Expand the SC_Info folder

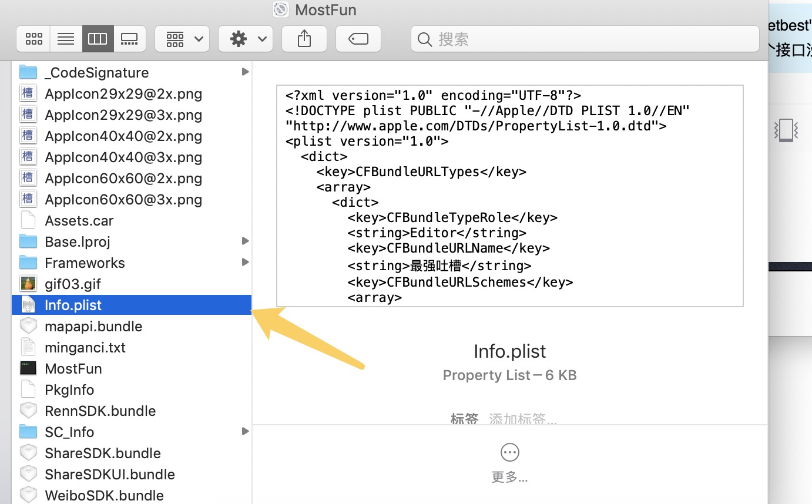click(245, 432)
